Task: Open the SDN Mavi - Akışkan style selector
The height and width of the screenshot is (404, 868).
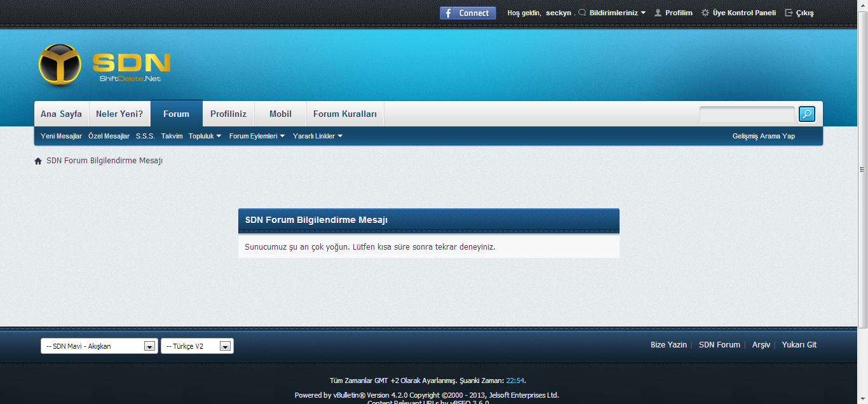Action: point(99,346)
